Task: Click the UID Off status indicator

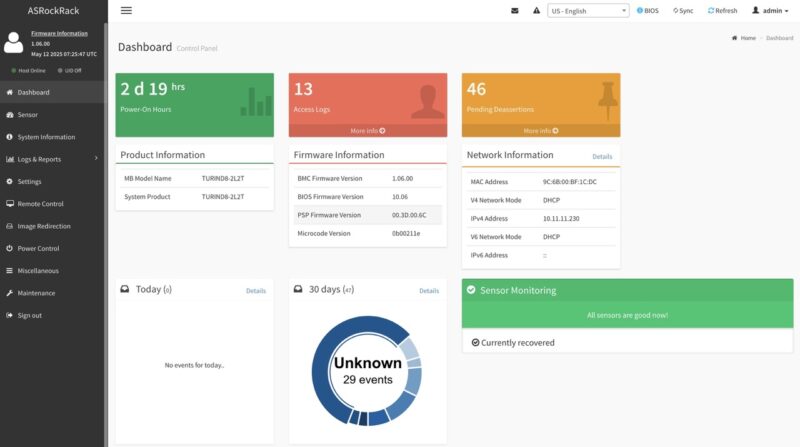Action: tap(69, 70)
